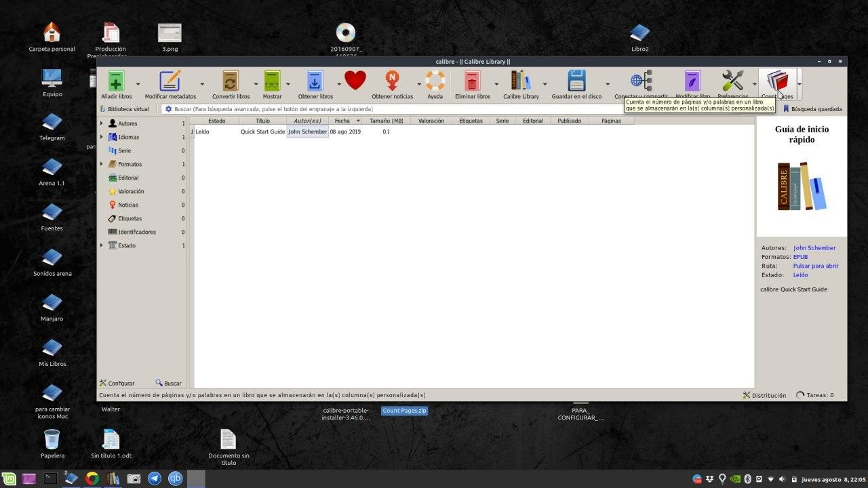
Task: Open the Linux Mint menu in taskbar
Action: 9,479
